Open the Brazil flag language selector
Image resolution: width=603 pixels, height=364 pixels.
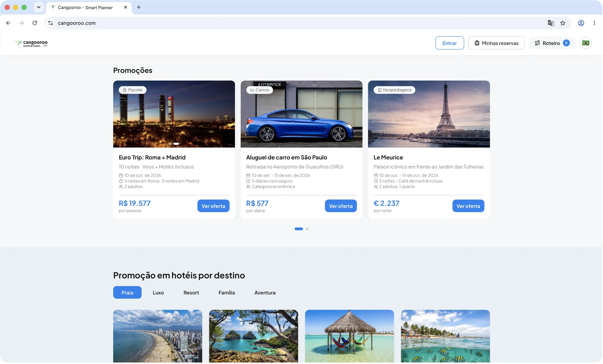pyautogui.click(x=585, y=43)
